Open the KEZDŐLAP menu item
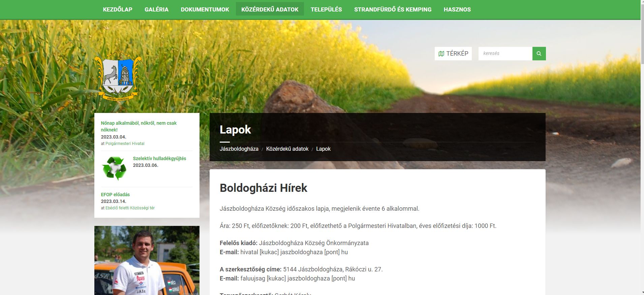Screen dimensions: 644x295 tap(118, 9)
